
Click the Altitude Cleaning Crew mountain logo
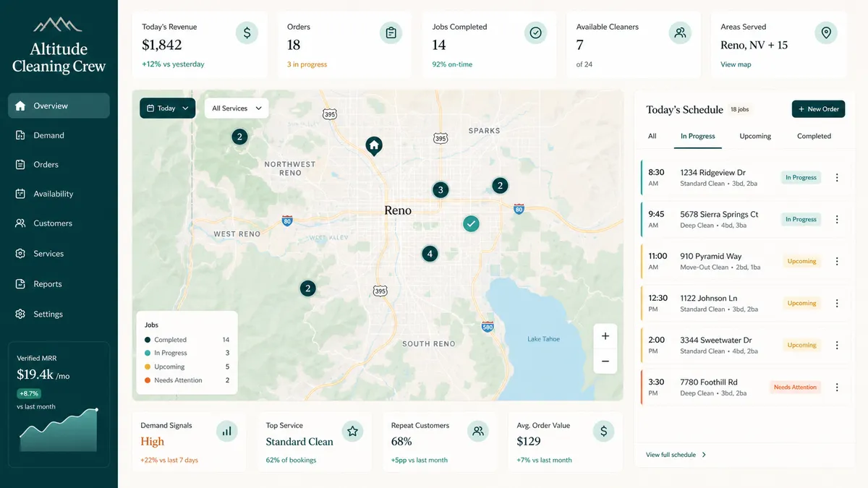point(59,25)
